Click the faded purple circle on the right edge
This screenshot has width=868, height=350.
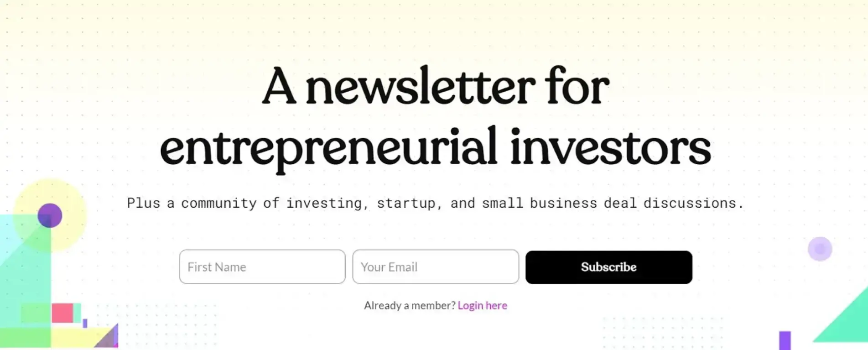pyautogui.click(x=820, y=249)
